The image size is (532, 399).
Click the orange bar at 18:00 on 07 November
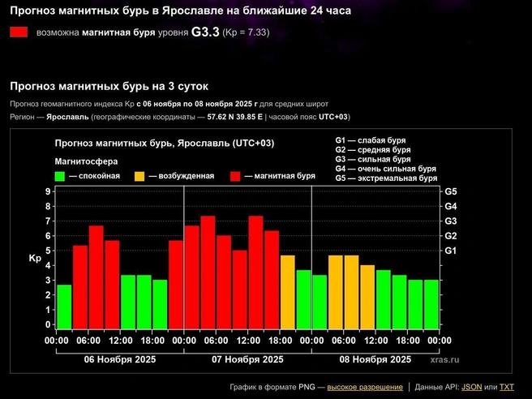288,292
